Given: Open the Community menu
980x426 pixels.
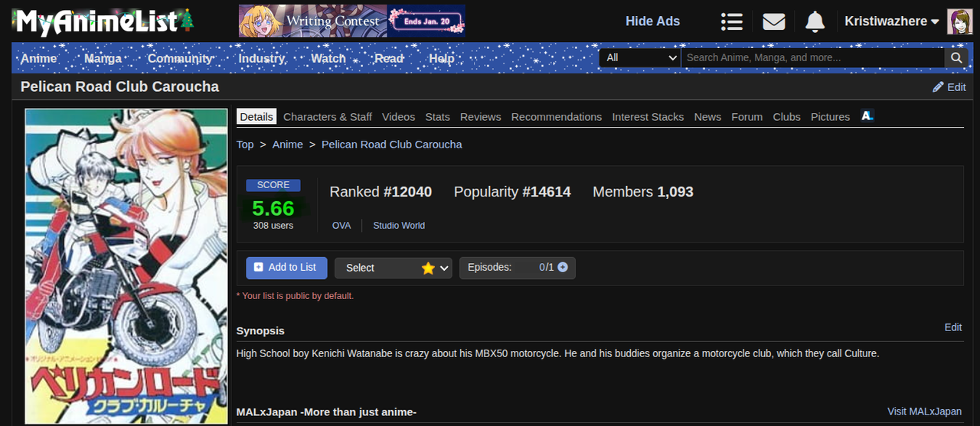Looking at the screenshot, I should pyautogui.click(x=180, y=58).
